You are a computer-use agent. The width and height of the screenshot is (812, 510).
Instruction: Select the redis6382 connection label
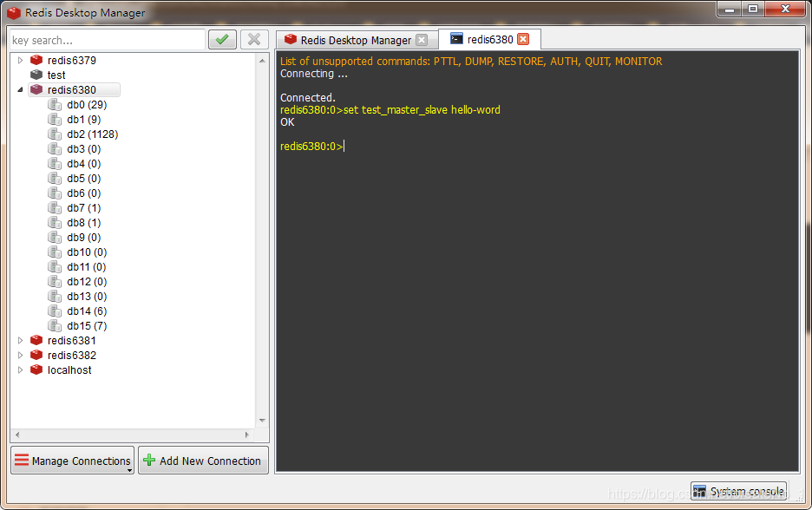[71, 356]
